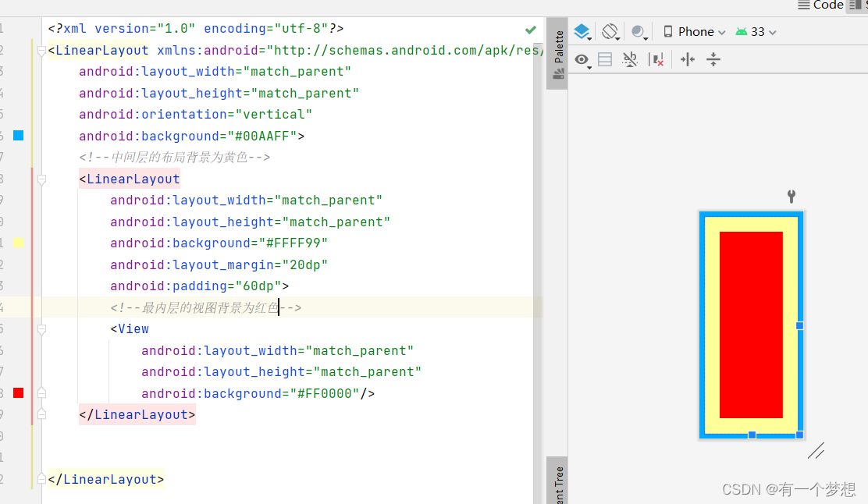
Task: Click fold marker at final </LinearLayout> tag
Action: (x=41, y=479)
